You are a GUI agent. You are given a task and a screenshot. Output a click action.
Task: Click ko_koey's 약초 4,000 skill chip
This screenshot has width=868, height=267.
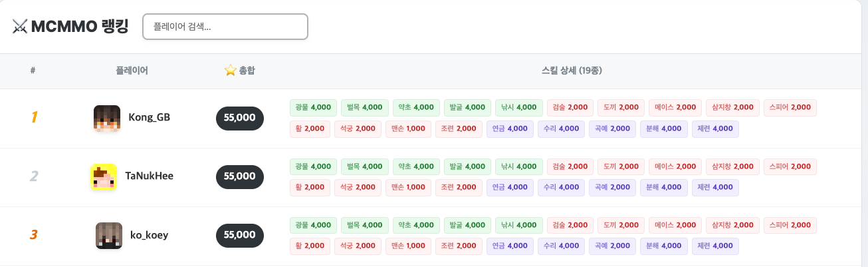416,225
